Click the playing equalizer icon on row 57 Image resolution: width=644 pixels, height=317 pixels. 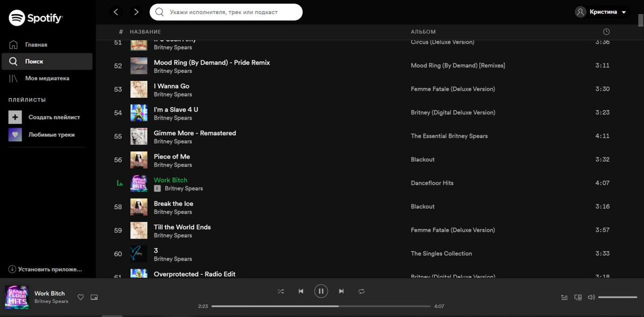(x=119, y=183)
